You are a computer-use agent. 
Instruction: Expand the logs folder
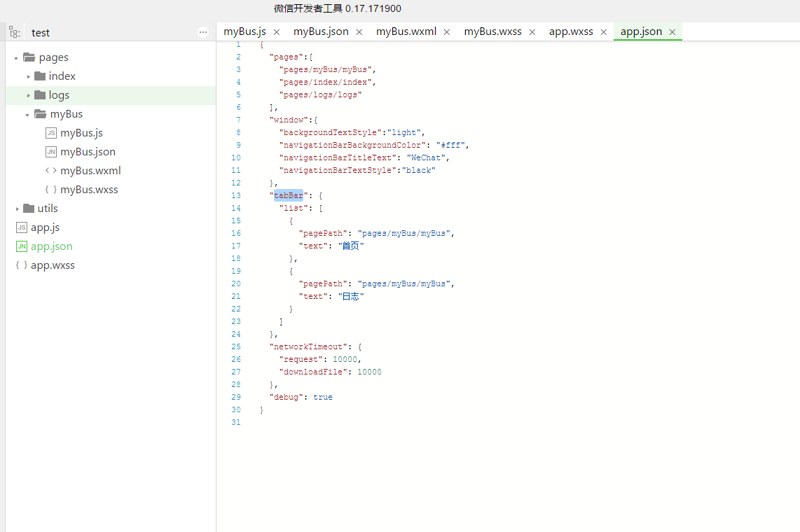tap(29, 95)
